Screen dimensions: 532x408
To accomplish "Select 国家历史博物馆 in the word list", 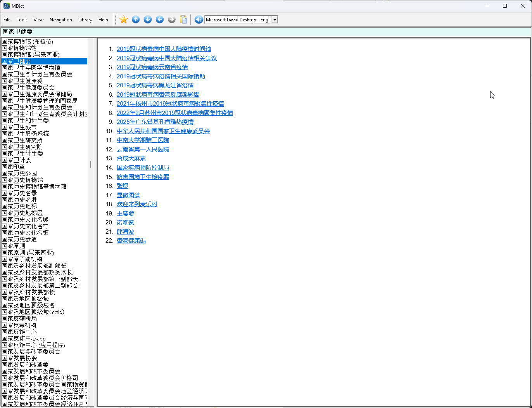I will tap(22, 180).
